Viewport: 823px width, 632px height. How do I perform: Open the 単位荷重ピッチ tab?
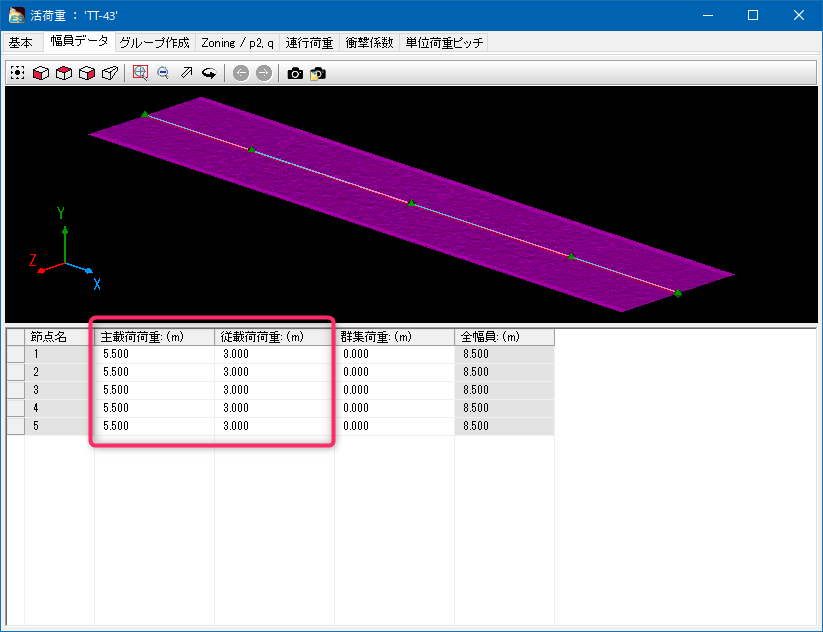[444, 43]
